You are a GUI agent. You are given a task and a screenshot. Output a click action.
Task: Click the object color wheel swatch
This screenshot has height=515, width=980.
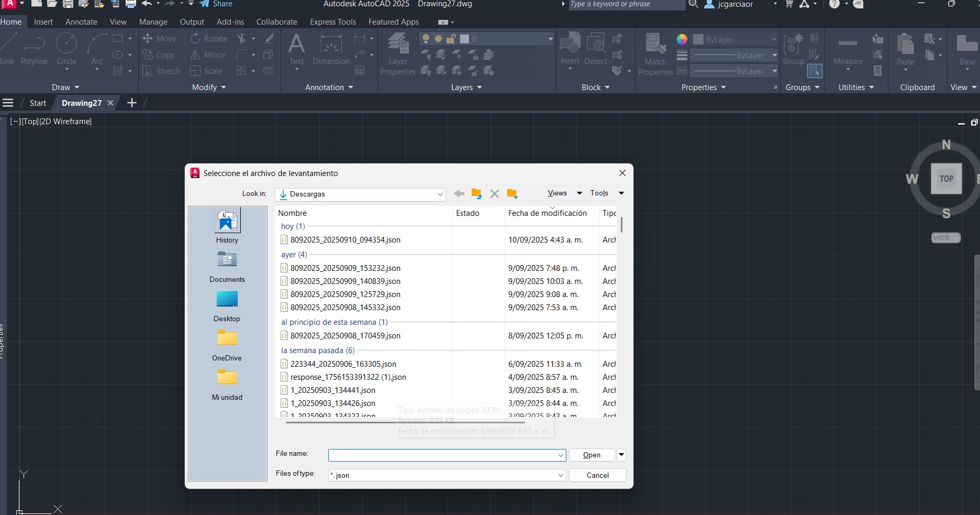(682, 39)
